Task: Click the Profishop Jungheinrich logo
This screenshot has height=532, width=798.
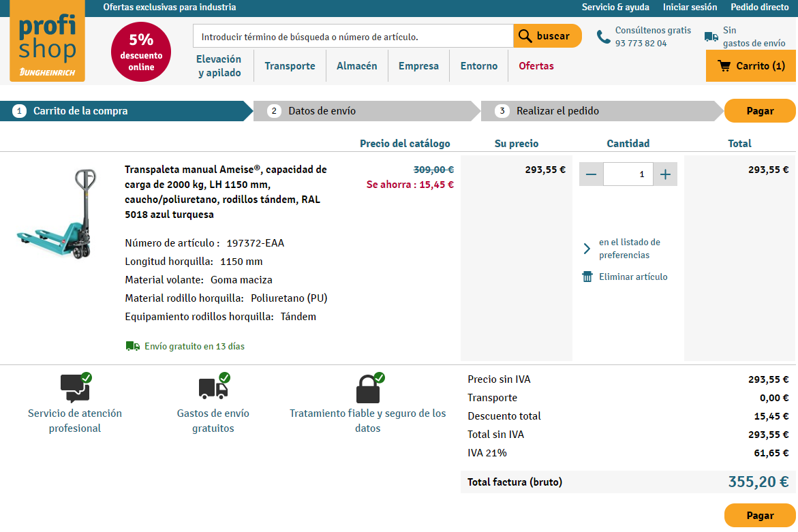Action: tap(47, 41)
